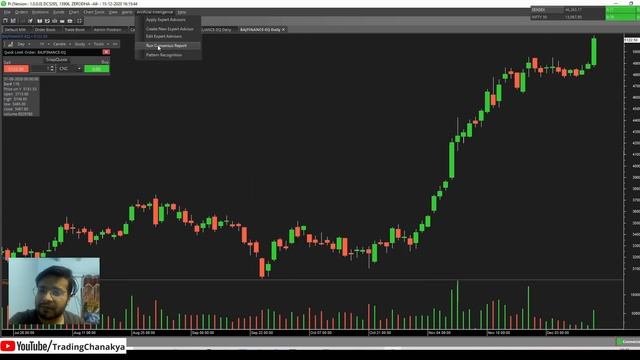Select Run Consensus Report
Screen dimensions: 640x360
pyautogui.click(x=167, y=46)
